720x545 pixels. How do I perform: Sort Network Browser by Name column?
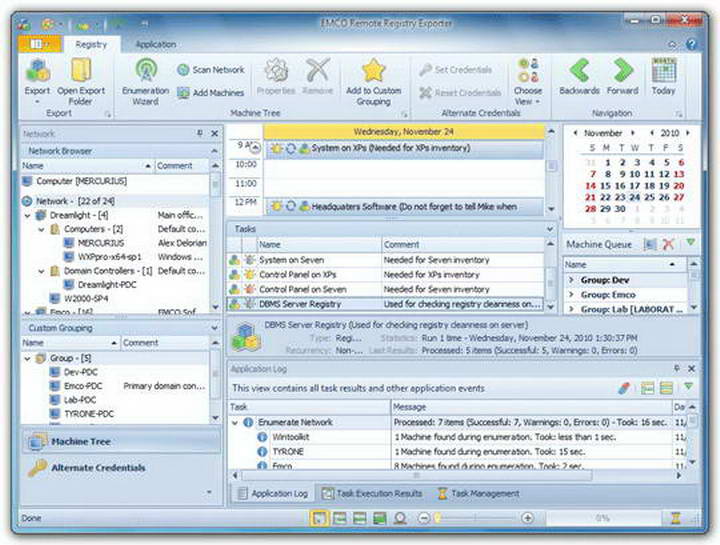pos(87,165)
